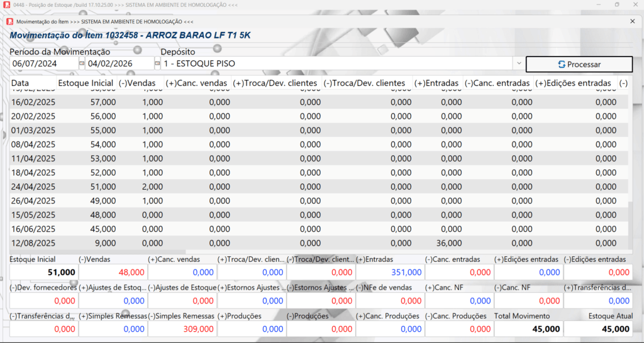Click the Estoque Inicial column header
The width and height of the screenshot is (644, 343).
point(86,83)
